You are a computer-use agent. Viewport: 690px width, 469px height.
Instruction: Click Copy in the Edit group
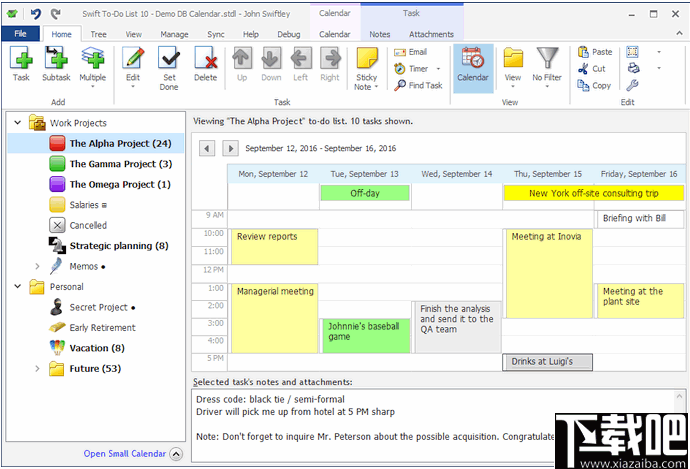tap(594, 85)
